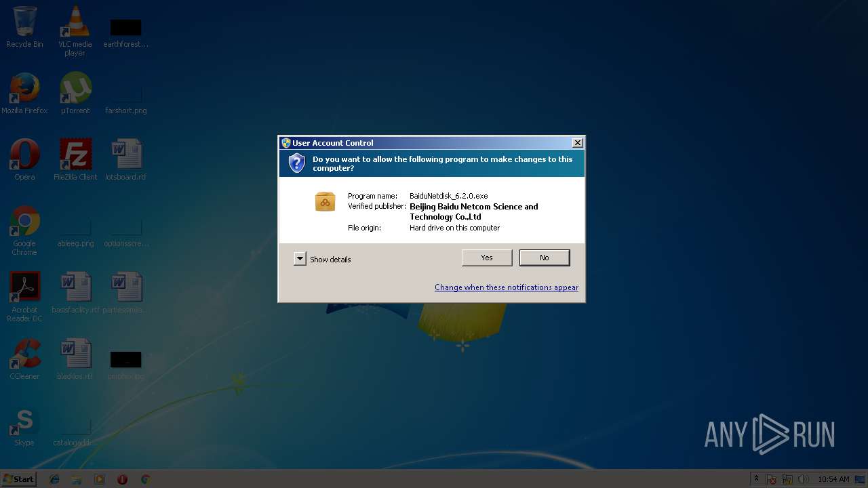Select the partiessimila… .rtf document icon
Image resolution: width=868 pixels, height=488 pixels.
point(126,293)
